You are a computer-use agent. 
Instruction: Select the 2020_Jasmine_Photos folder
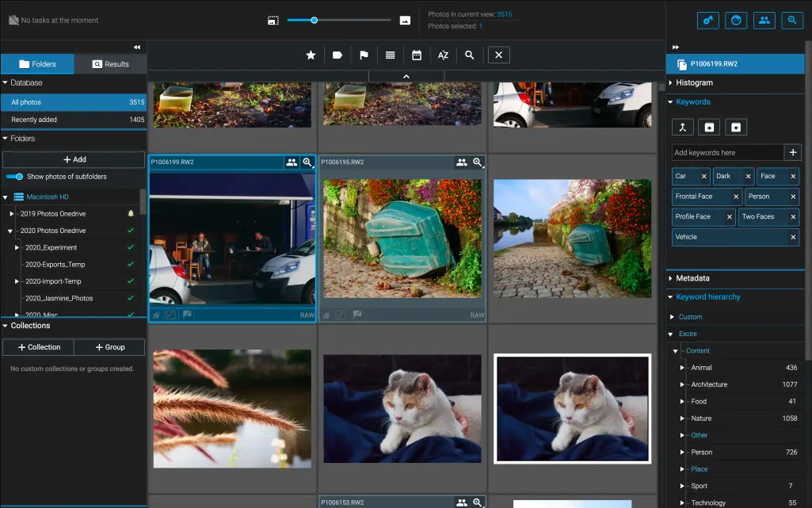[59, 298]
